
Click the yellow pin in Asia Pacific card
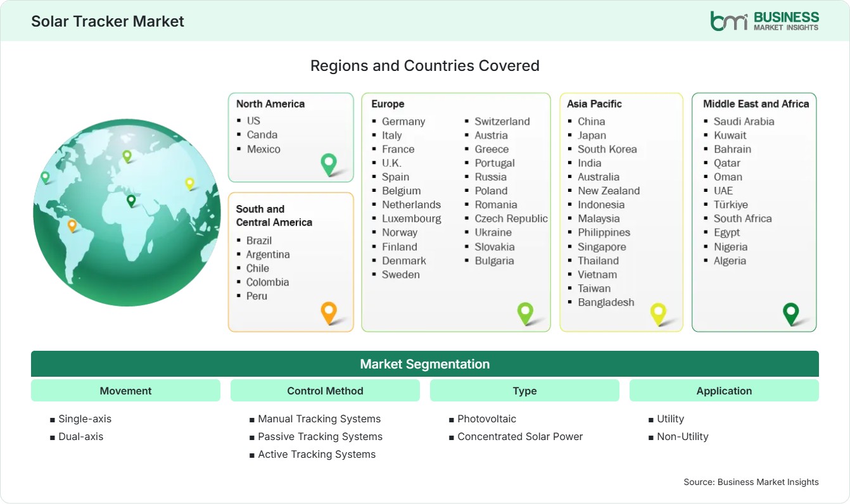659,314
